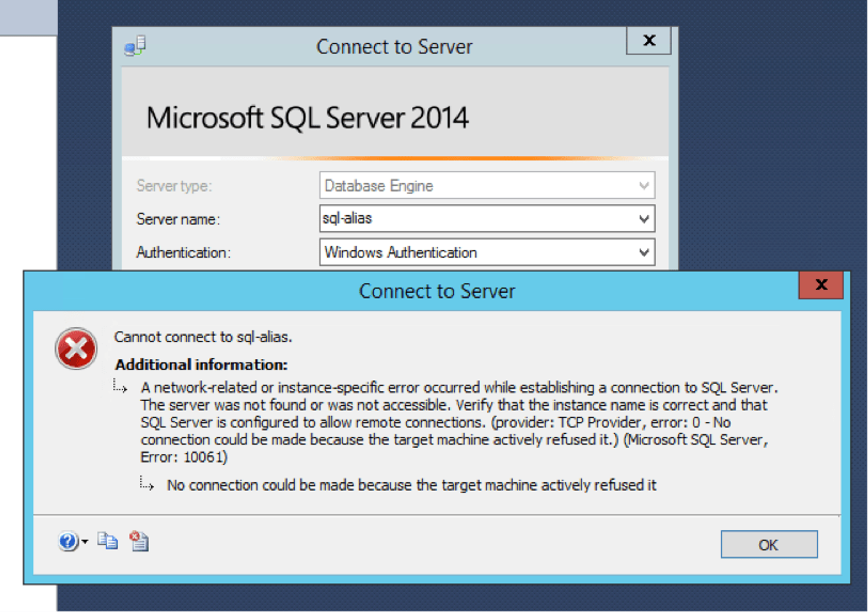Screen dimensions: 868x612
Task: Click the 'Cannot connect to sql-alias.' text
Action: [x=203, y=337]
